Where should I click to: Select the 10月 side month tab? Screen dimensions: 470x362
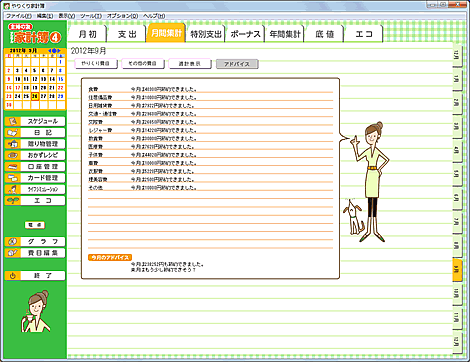[457, 293]
